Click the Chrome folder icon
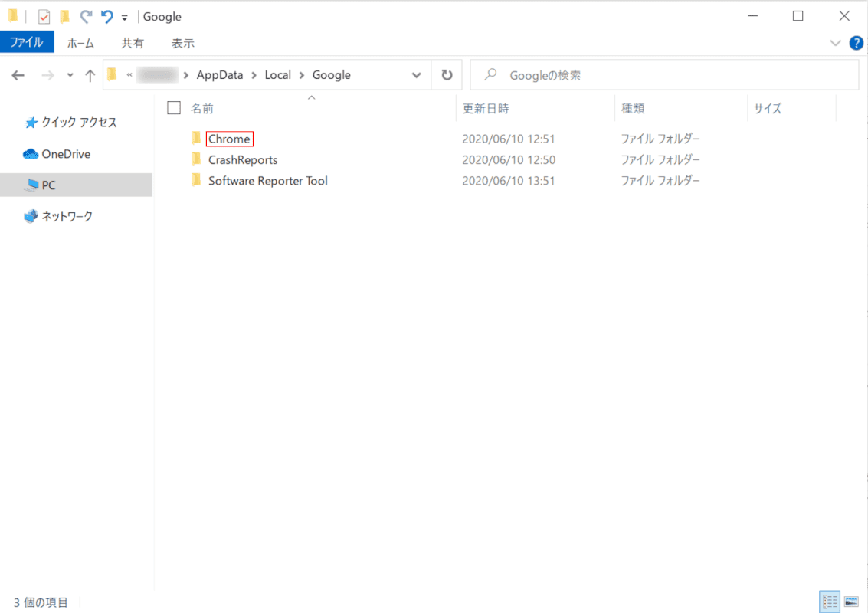Screen dimensions: 868x613 (x=196, y=138)
